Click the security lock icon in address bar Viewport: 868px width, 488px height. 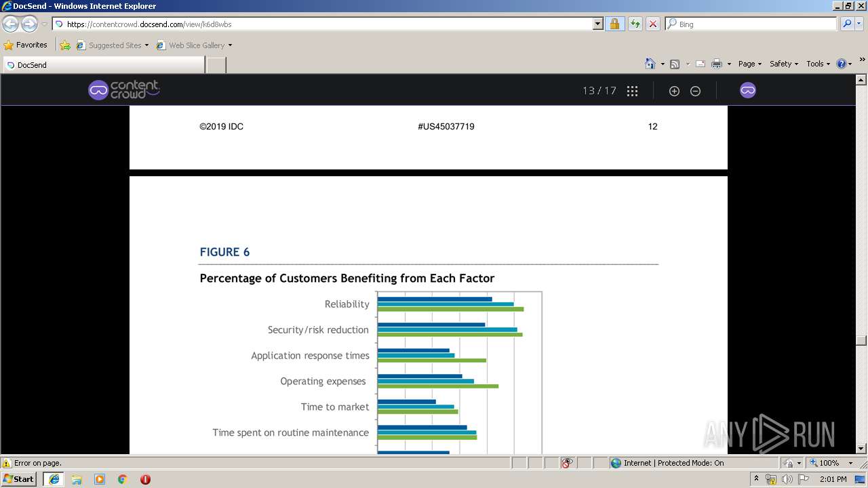coord(614,24)
